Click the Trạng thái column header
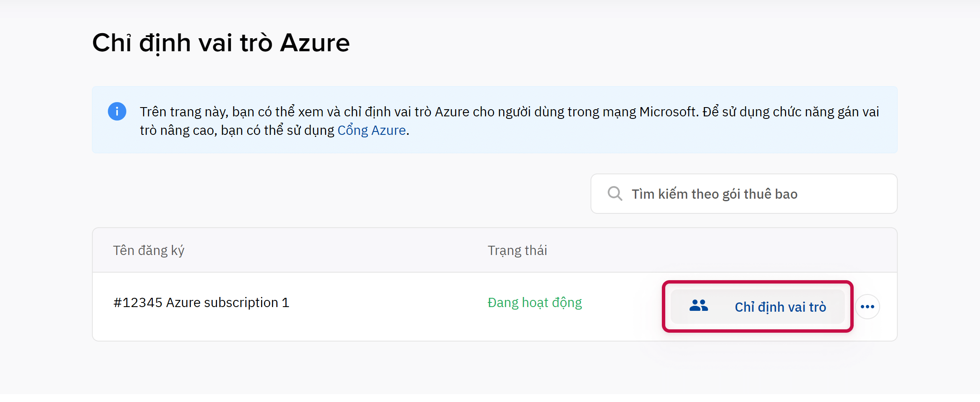Image resolution: width=980 pixels, height=402 pixels. 517,250
